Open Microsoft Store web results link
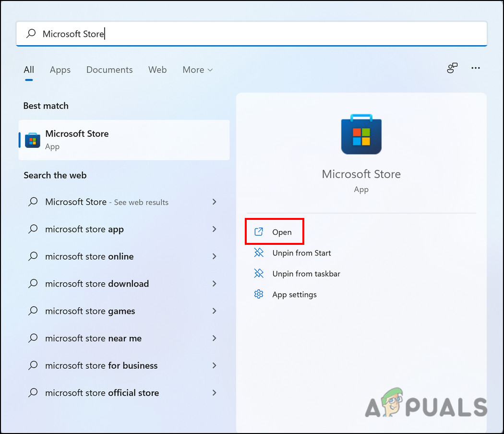This screenshot has width=504, height=434. pos(107,202)
